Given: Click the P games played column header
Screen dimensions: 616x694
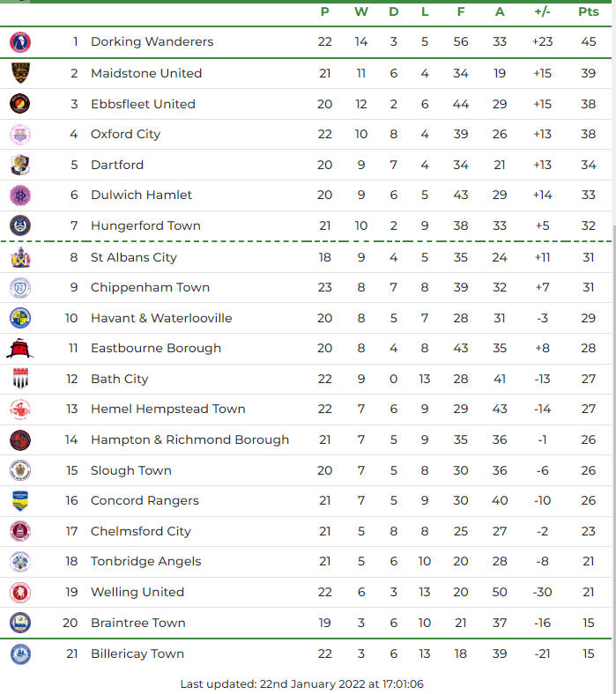Looking at the screenshot, I should click(x=324, y=11).
